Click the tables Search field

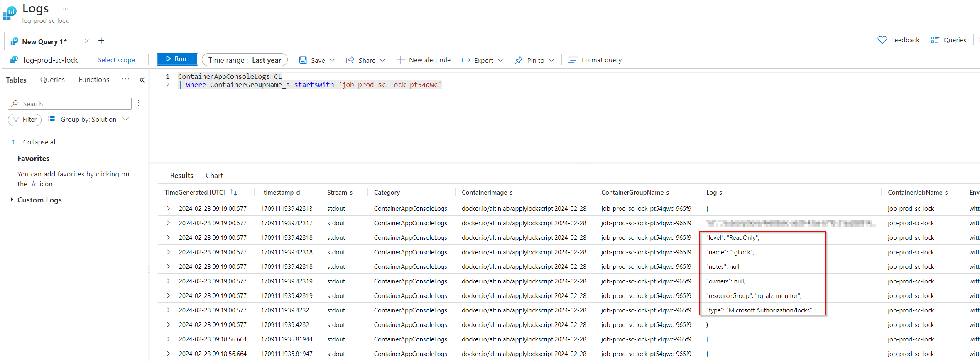(70, 104)
